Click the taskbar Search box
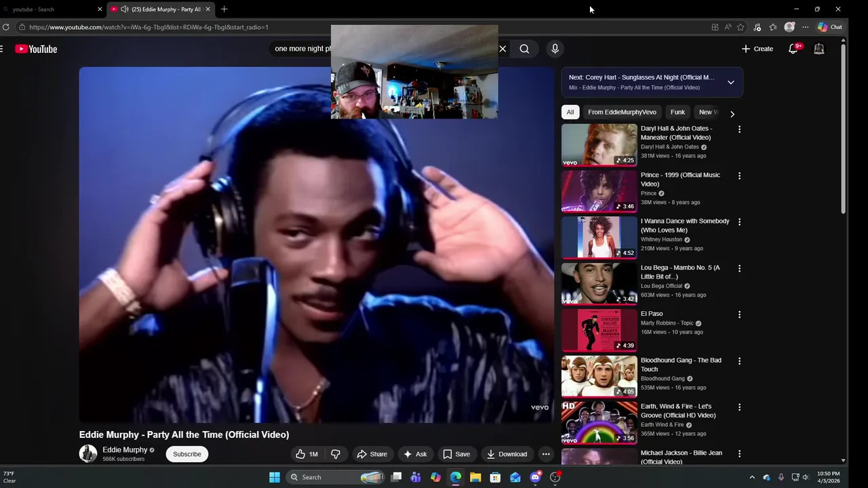 336,477
